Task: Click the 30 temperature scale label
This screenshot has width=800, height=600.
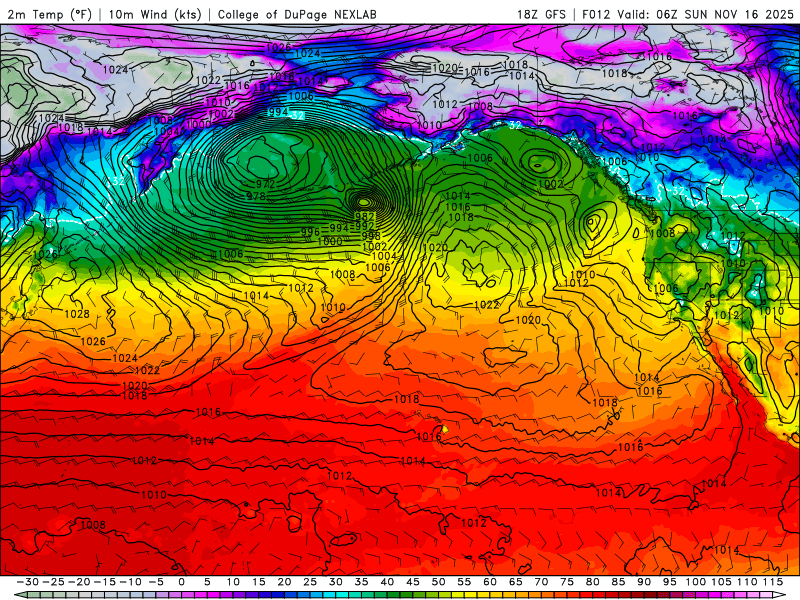Action: (x=336, y=582)
